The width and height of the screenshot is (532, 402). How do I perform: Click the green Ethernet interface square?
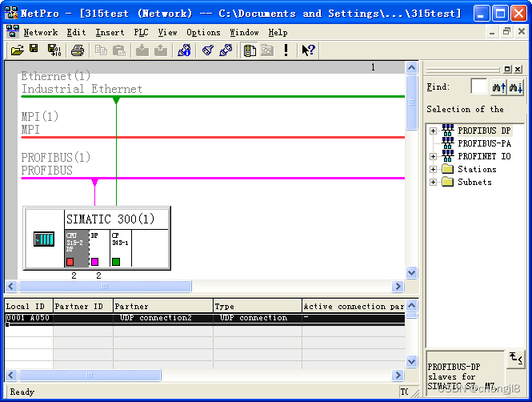pyautogui.click(x=116, y=262)
